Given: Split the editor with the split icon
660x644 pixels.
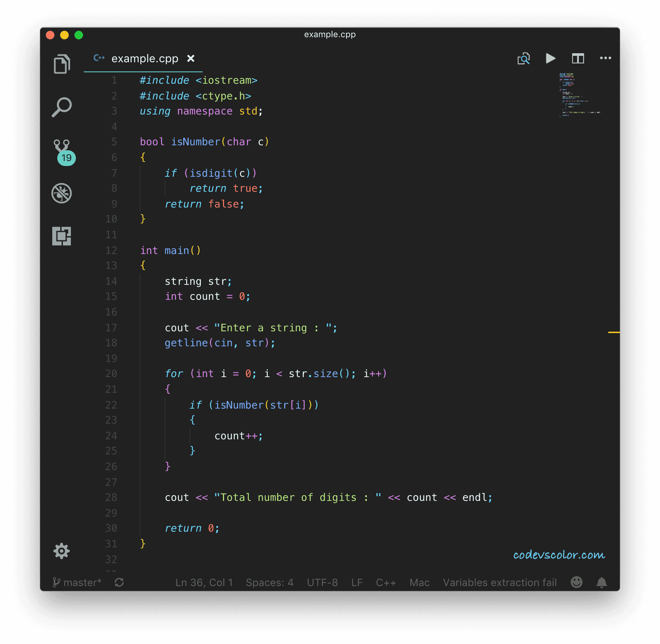Looking at the screenshot, I should coord(578,58).
